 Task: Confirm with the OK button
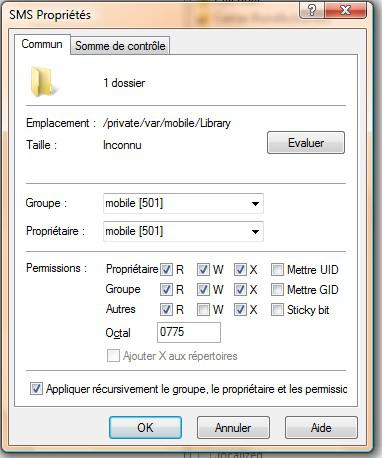click(145, 427)
